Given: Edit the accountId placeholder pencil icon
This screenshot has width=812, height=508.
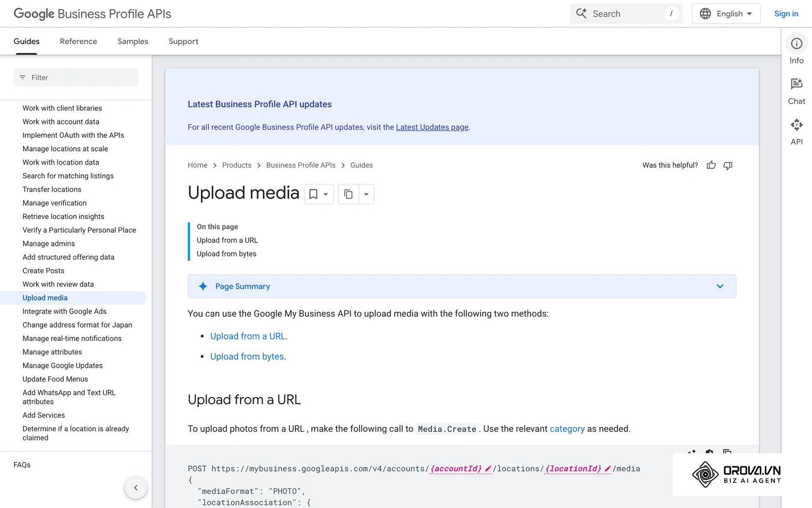Looking at the screenshot, I should tap(488, 469).
